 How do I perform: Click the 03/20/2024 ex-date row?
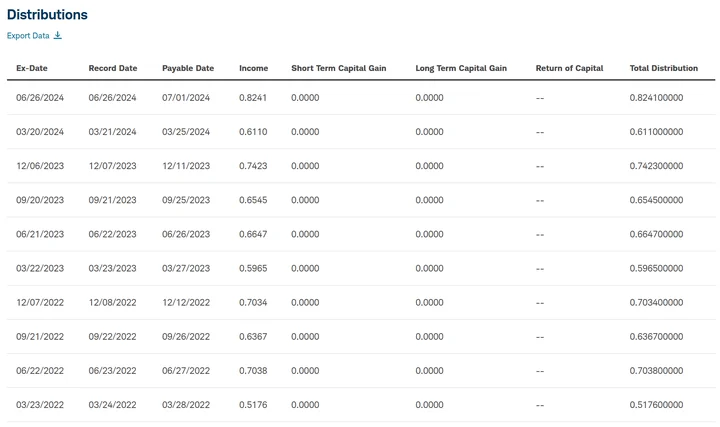pos(40,132)
